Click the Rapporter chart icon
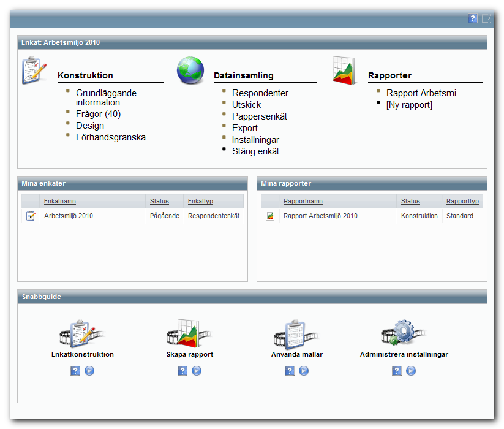The height and width of the screenshot is (429, 504). pos(344,70)
